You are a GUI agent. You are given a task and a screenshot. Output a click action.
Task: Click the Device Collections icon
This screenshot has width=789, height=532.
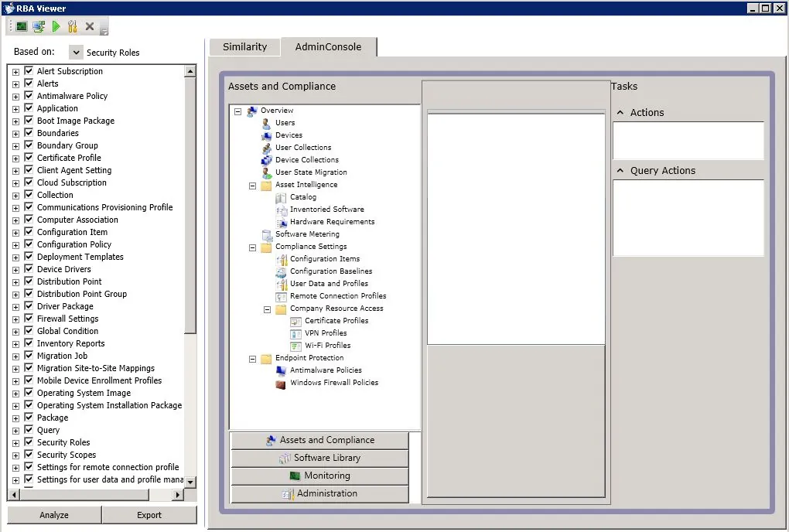click(266, 160)
